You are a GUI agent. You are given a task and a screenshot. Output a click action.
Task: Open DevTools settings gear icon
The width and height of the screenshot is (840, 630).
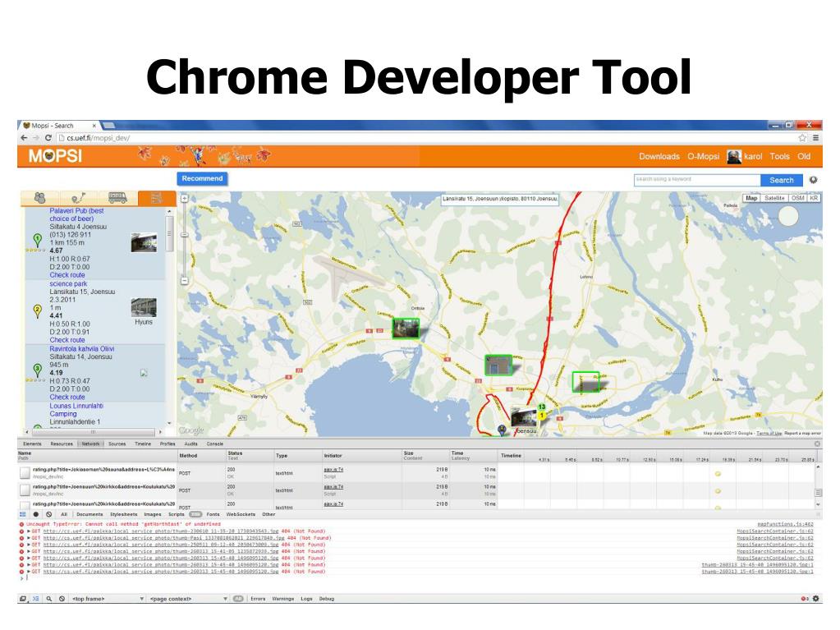[816, 599]
